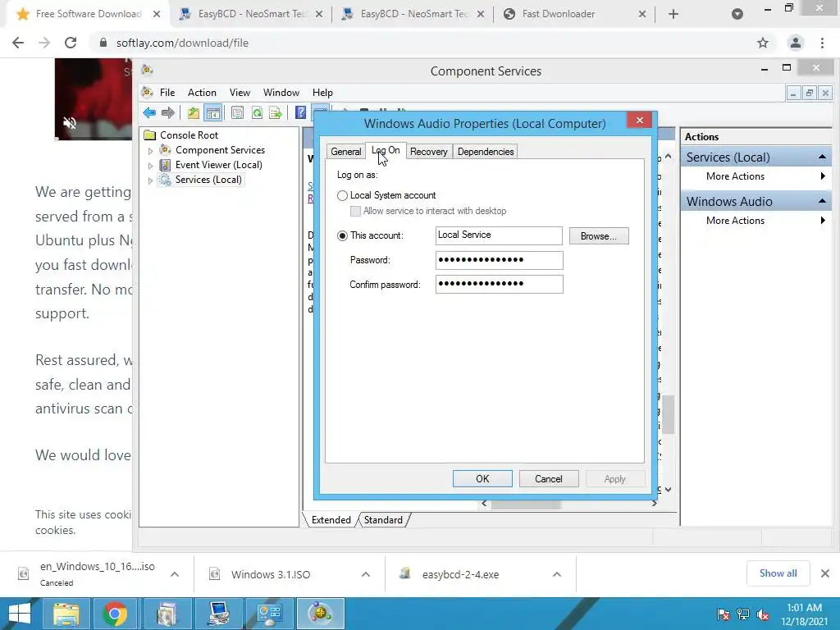Image resolution: width=840 pixels, height=630 pixels.
Task: Click the Refresh toolbar icon
Action: (257, 112)
